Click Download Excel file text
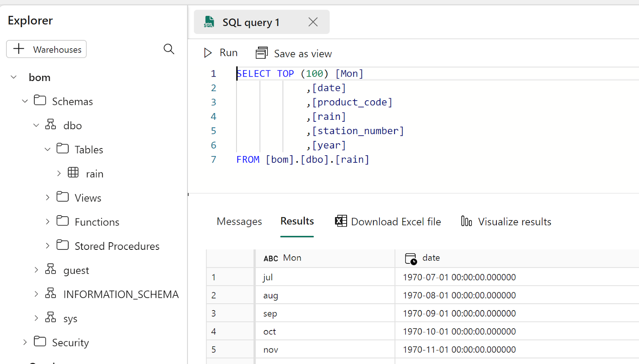This screenshot has height=364, width=639. (396, 222)
